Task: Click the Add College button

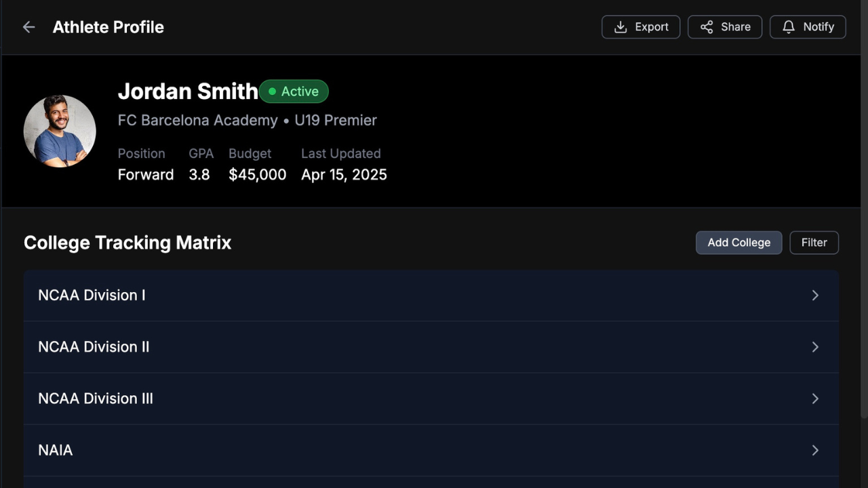Action: (x=738, y=242)
